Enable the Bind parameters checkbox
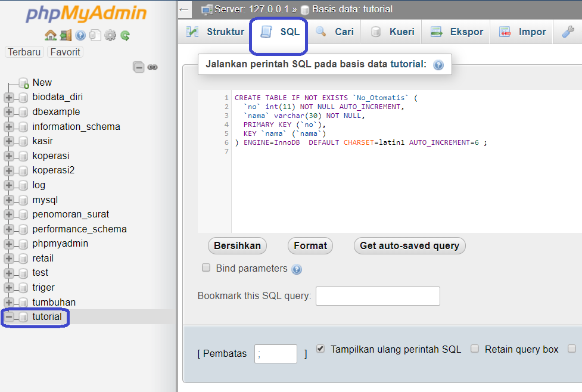582x392 pixels. [x=206, y=268]
